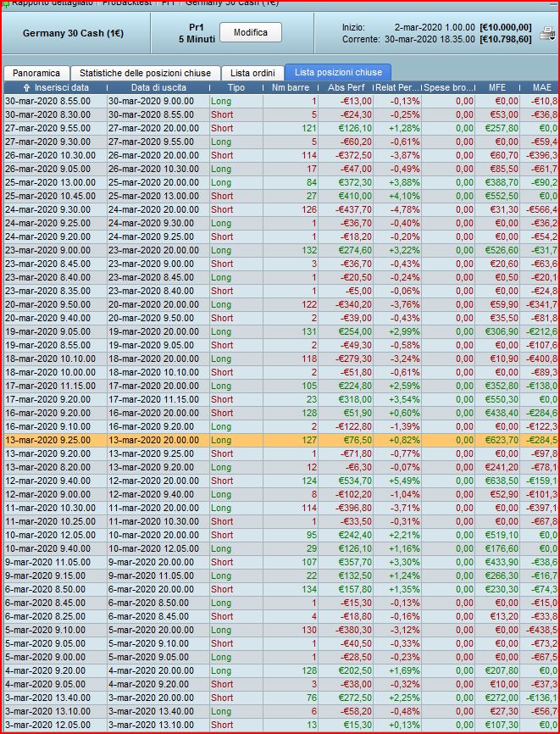Click relative performance -3,76%
The image size is (560, 734).
[x=405, y=305]
